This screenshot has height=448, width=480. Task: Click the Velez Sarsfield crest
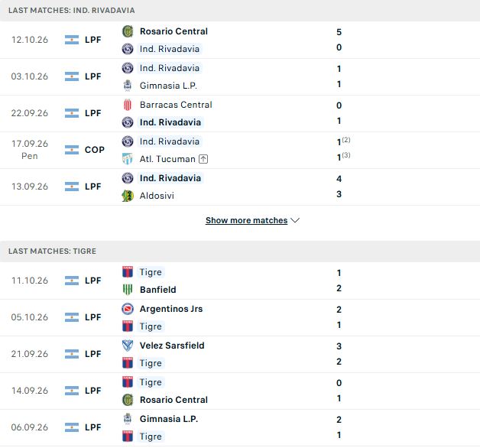pos(128,346)
